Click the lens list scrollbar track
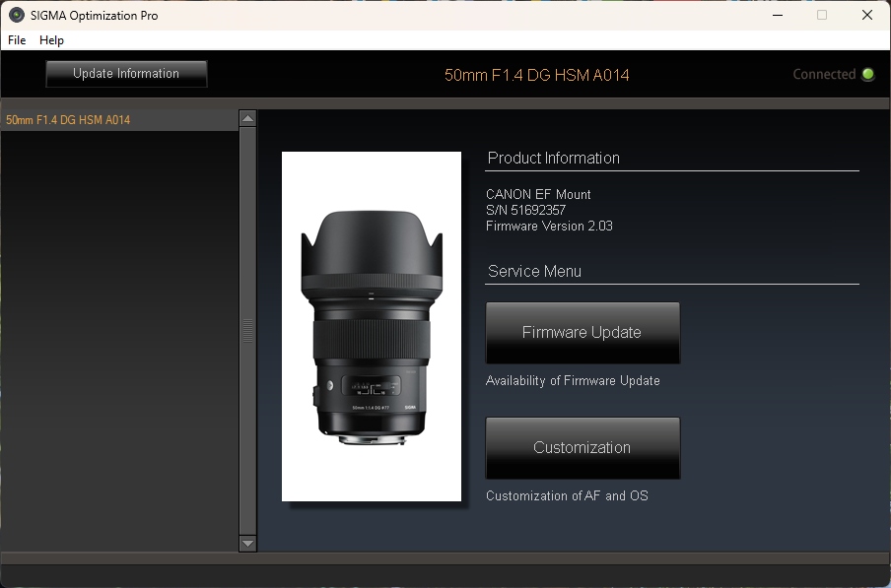 [x=247, y=330]
